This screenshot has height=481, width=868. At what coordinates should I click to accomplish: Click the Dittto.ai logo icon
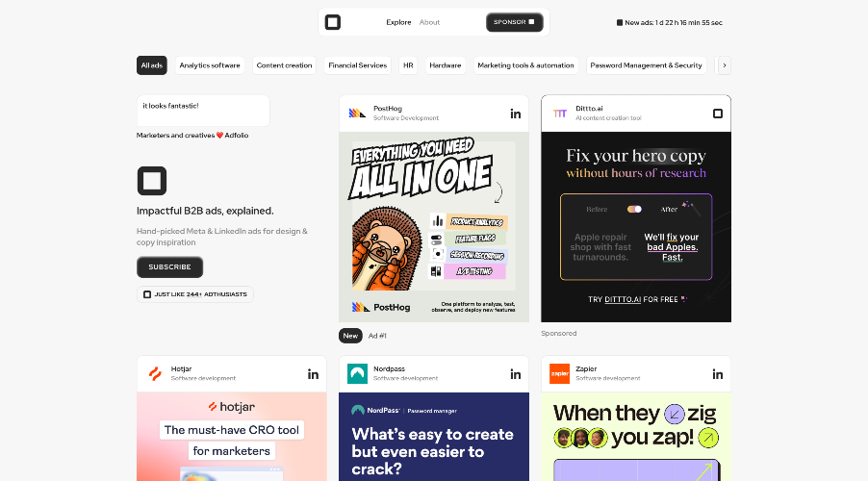point(560,114)
